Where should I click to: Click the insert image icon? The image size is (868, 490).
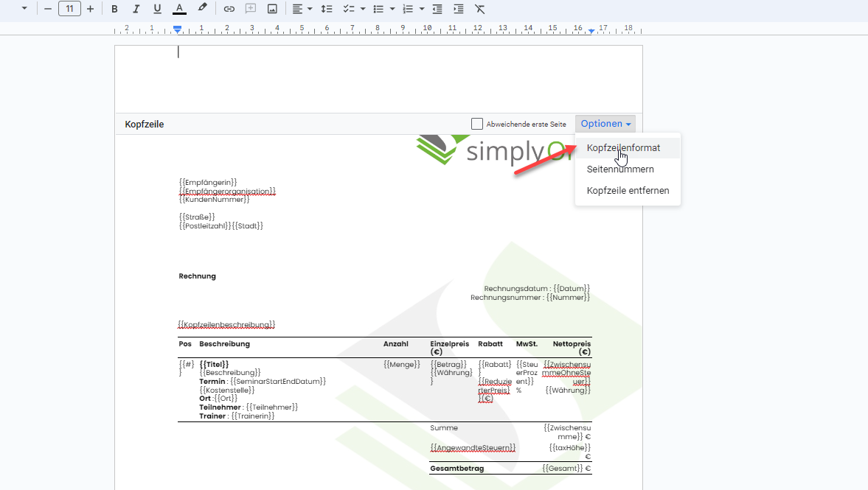[272, 9]
